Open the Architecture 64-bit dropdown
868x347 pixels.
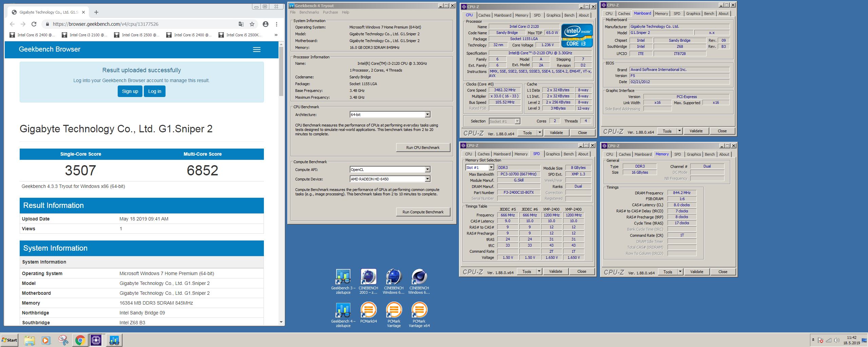click(390, 115)
